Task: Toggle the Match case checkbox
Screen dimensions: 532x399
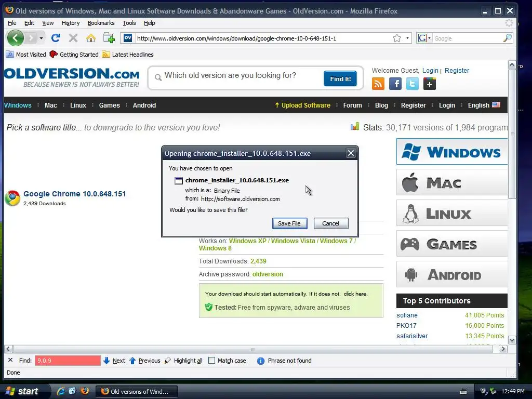Action: click(x=212, y=361)
